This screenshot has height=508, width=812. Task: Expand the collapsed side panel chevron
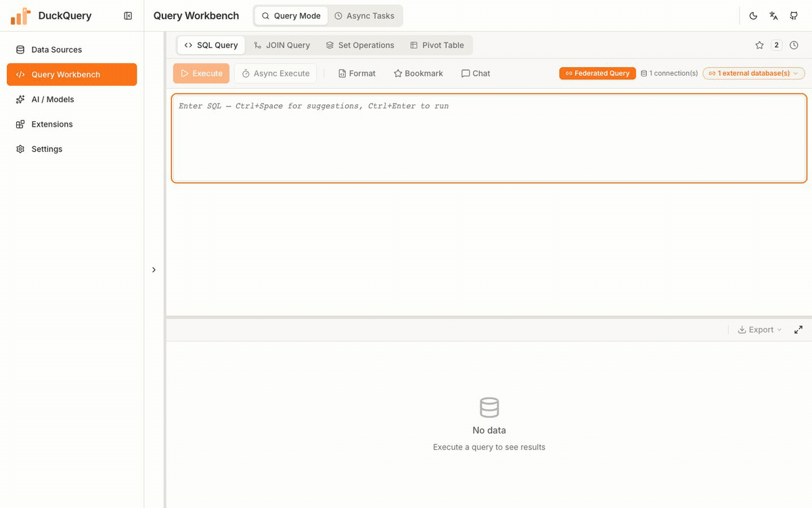click(154, 270)
